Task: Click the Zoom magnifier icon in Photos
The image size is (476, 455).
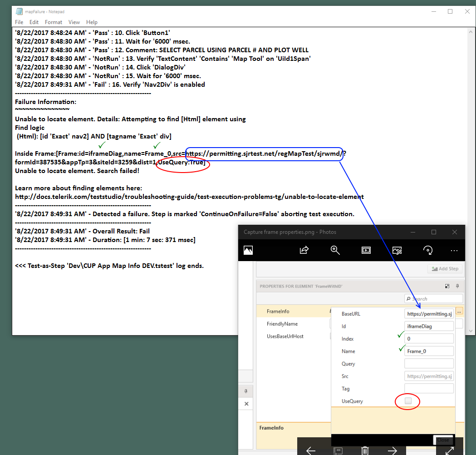Action: click(335, 250)
